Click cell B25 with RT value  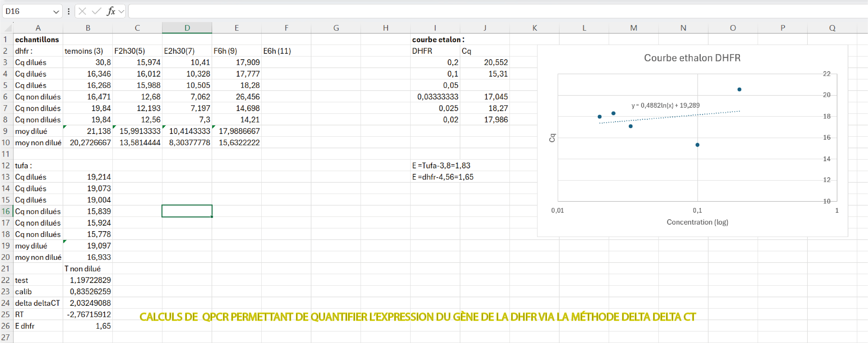88,314
